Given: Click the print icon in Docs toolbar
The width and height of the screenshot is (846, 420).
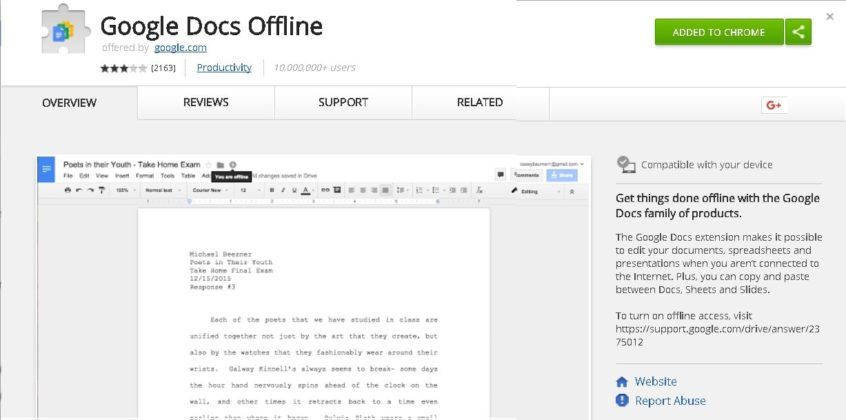Looking at the screenshot, I should click(x=67, y=190).
